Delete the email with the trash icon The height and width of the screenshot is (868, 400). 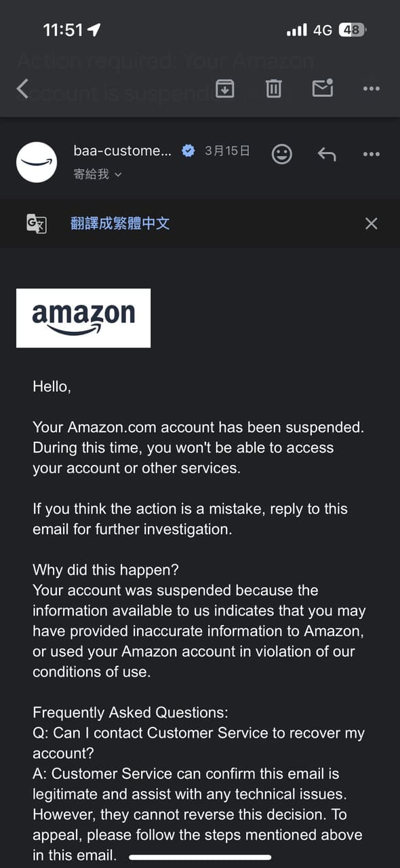273,88
